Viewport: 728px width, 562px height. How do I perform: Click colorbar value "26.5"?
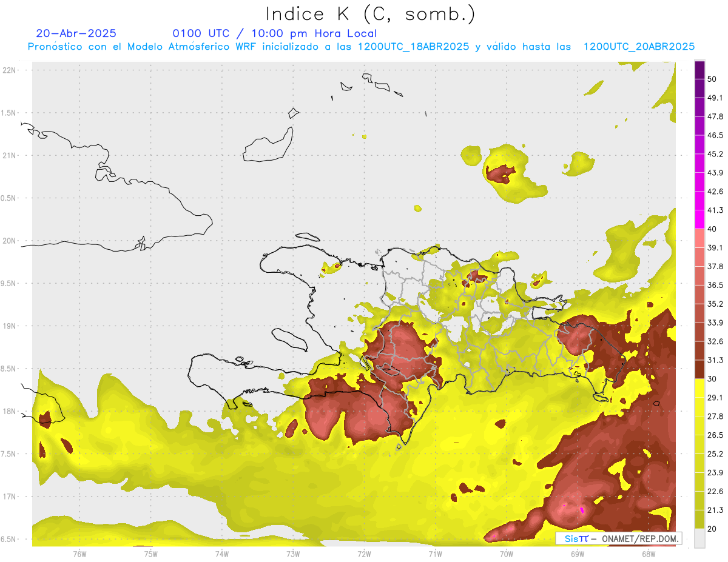pyautogui.click(x=715, y=435)
